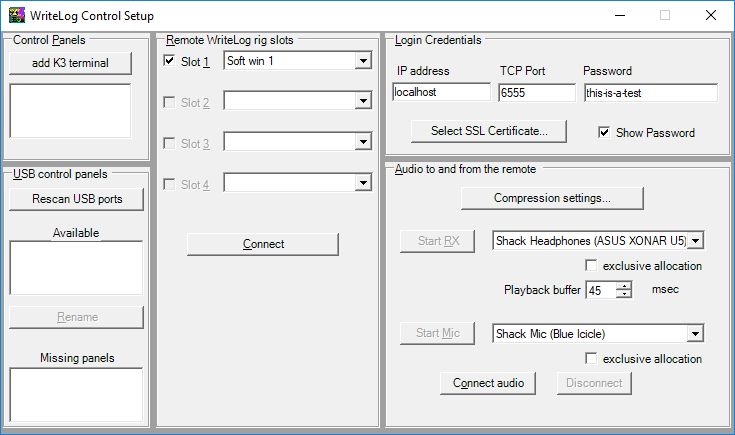Click the disabled Disconnect button
This screenshot has height=435, width=735.
[594, 383]
